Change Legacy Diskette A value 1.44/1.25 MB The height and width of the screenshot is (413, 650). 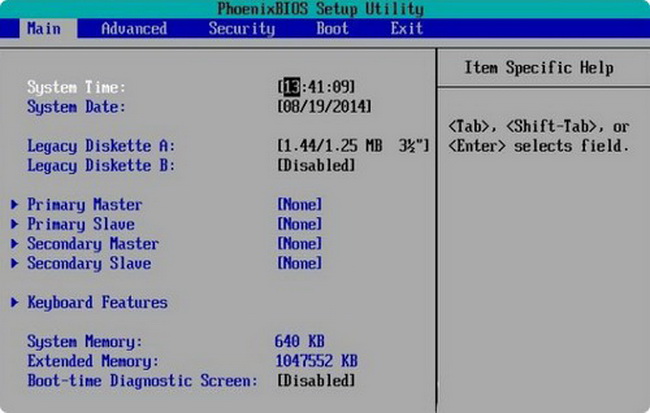coord(353,146)
